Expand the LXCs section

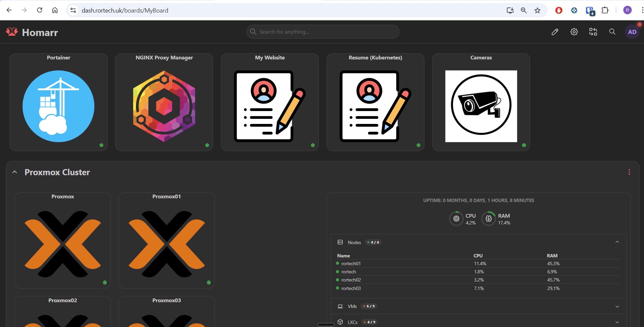pos(617,322)
